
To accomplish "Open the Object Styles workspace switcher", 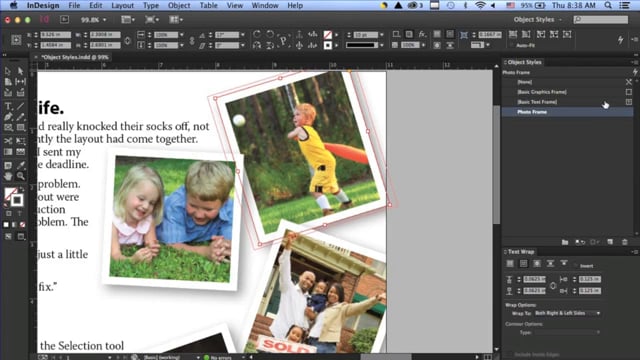I will pyautogui.click(x=538, y=20).
